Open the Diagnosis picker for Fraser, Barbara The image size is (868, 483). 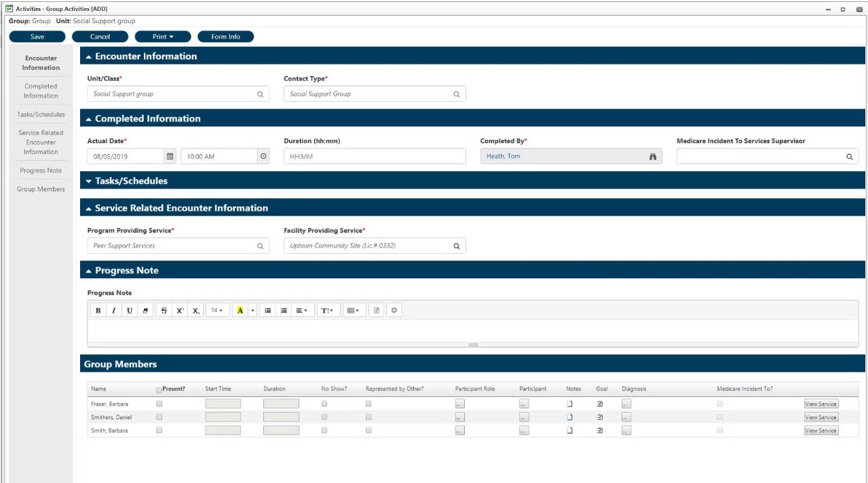[x=626, y=404]
